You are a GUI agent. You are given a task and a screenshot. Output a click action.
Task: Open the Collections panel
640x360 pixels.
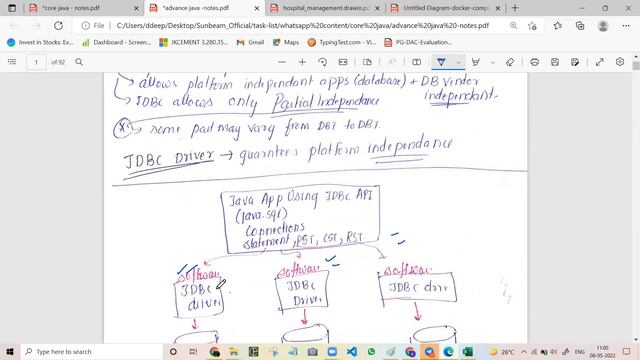tap(580, 26)
